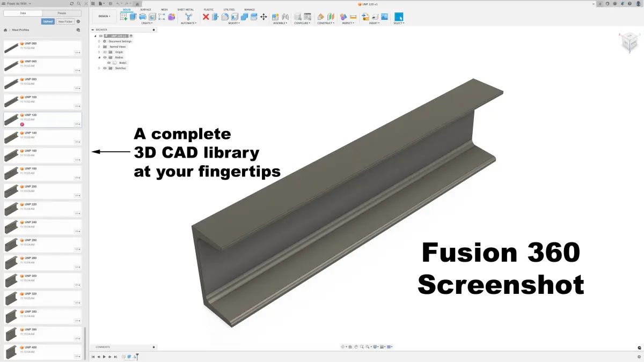Image resolution: width=644 pixels, height=362 pixels.
Task: Open search in the data panel
Action: [x=78, y=3]
